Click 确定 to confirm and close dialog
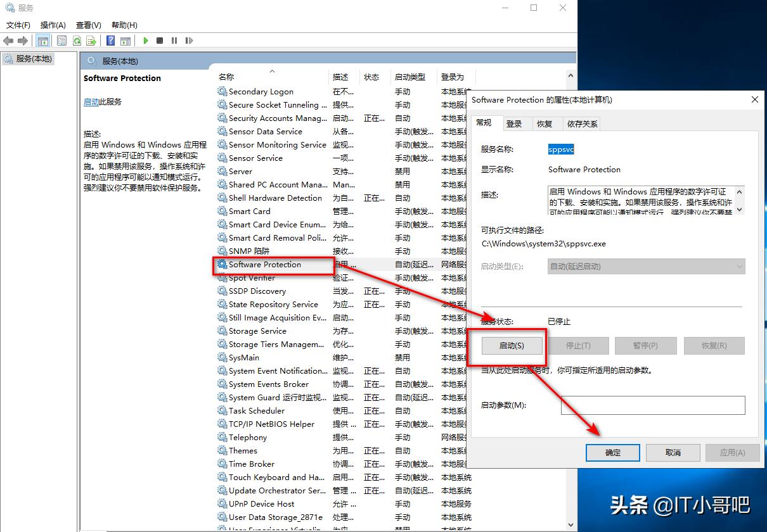The width and height of the screenshot is (767, 532). [612, 452]
